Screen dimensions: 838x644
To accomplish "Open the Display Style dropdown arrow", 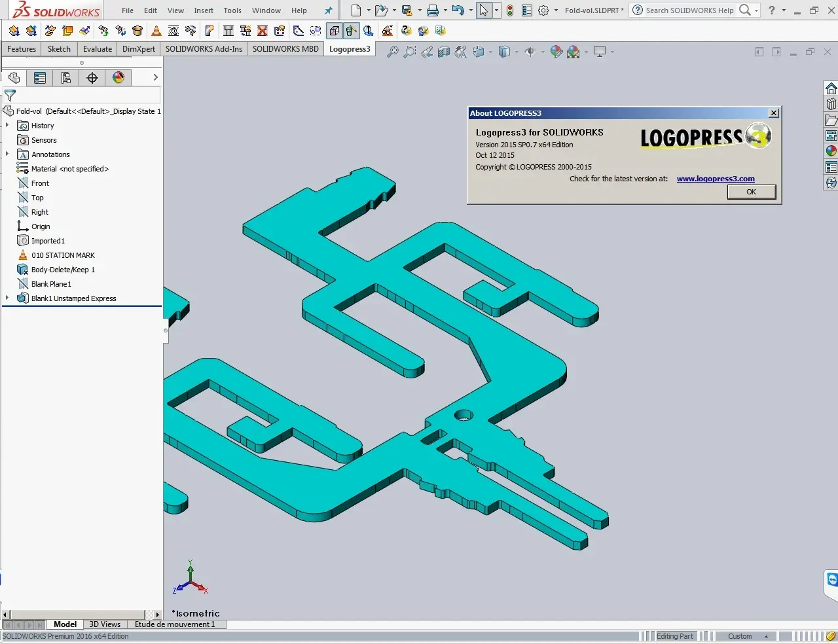I will pos(517,52).
